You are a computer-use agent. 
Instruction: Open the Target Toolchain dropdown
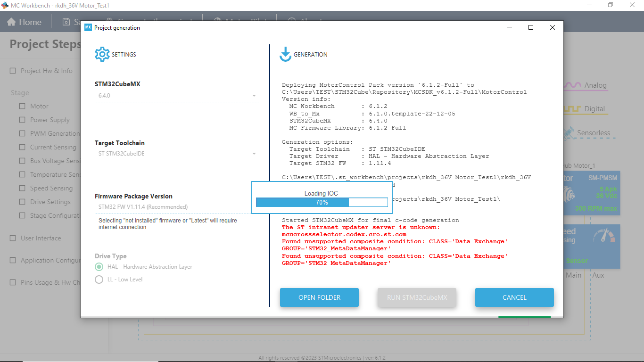coord(254,153)
